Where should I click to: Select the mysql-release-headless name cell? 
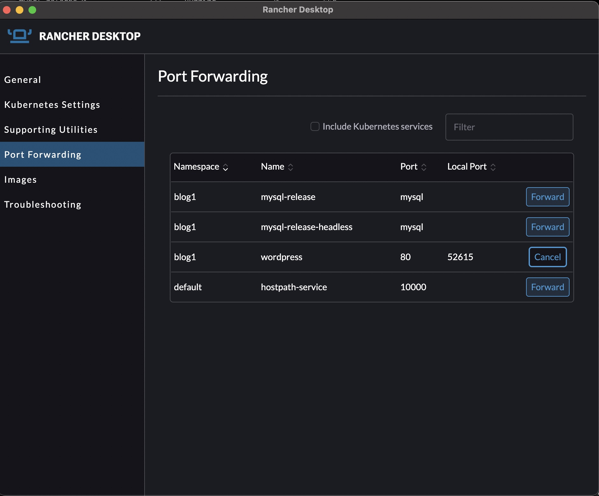pos(306,227)
